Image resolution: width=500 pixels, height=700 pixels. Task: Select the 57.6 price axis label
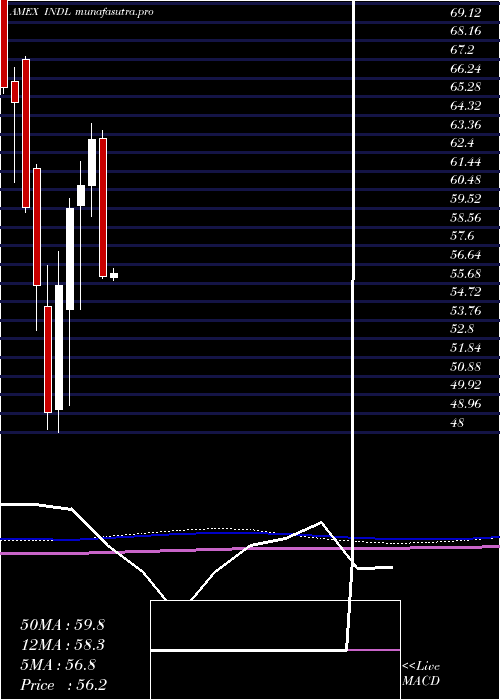(462, 236)
